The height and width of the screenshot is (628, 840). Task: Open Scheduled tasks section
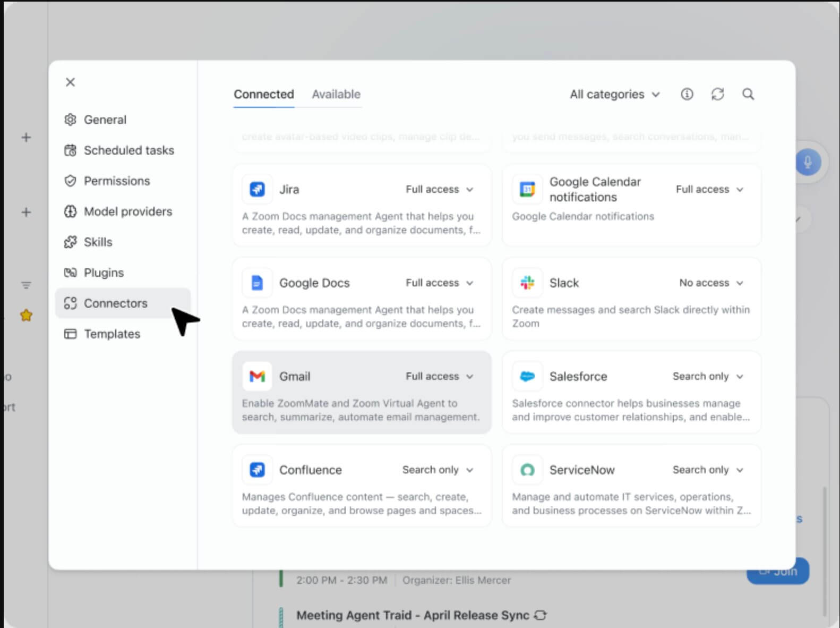click(123, 150)
